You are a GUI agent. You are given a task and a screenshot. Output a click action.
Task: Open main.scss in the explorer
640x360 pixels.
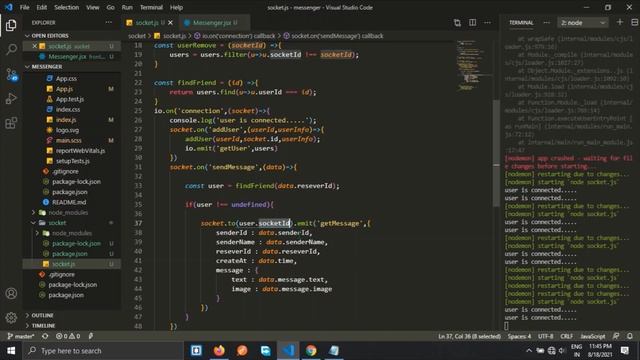point(69,140)
